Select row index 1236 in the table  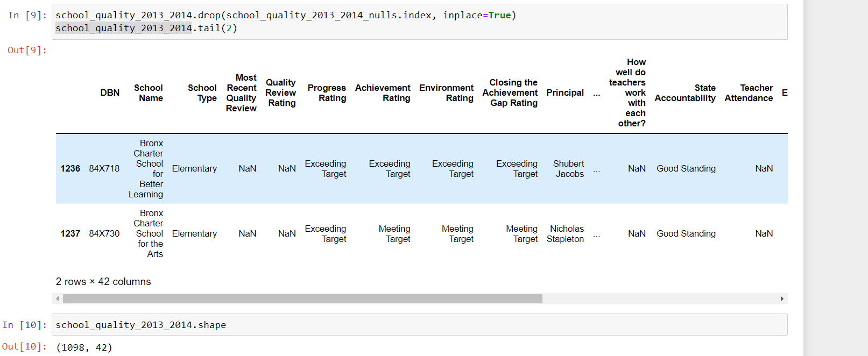pyautogui.click(x=70, y=168)
